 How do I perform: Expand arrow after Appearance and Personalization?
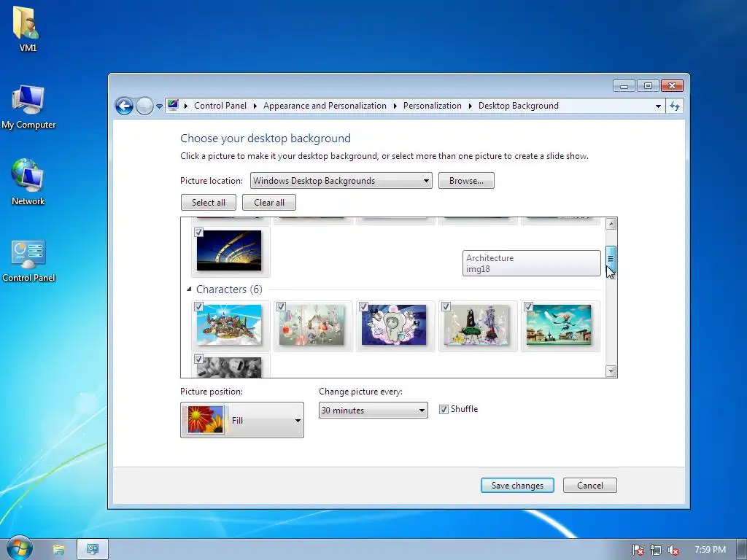point(395,106)
